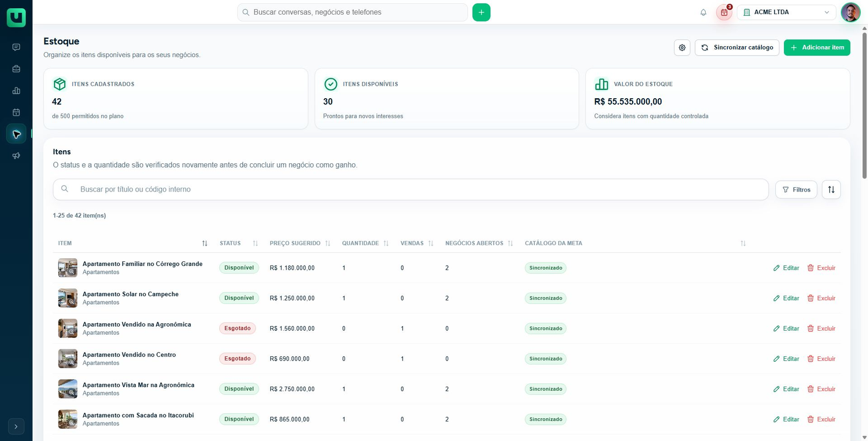Delete Apartamento Solar no Campeche
Viewport: 868px width, 441px height.
coord(821,298)
